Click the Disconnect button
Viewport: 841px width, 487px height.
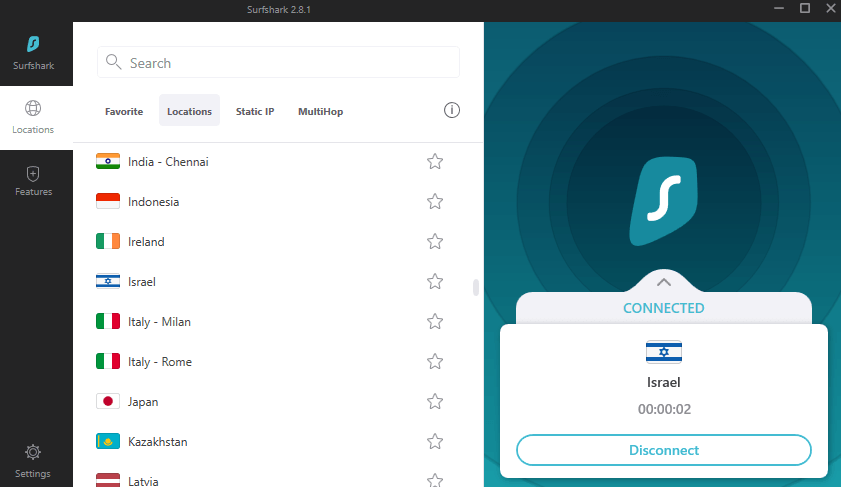(664, 450)
